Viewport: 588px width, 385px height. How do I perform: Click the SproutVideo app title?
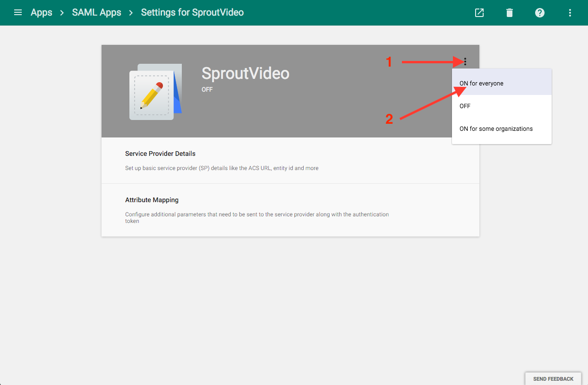[x=246, y=74]
